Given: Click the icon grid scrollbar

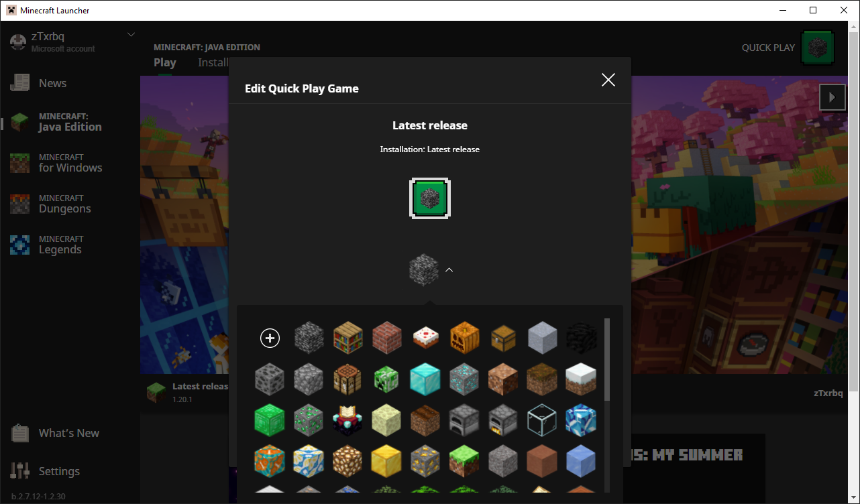Looking at the screenshot, I should pyautogui.click(x=607, y=360).
